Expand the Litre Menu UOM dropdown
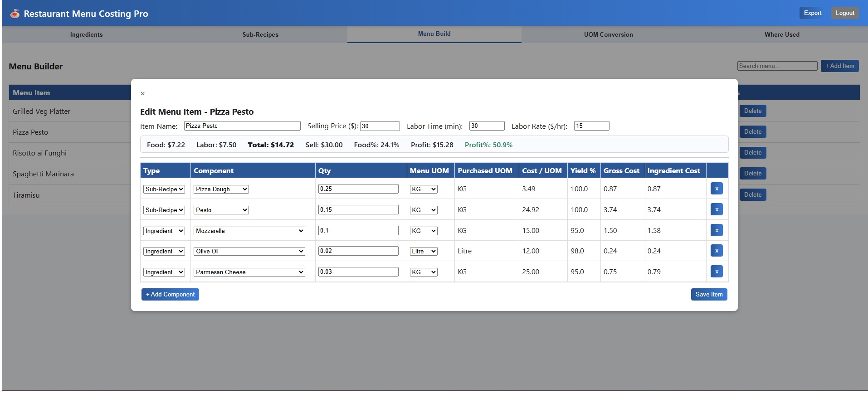 coord(424,252)
